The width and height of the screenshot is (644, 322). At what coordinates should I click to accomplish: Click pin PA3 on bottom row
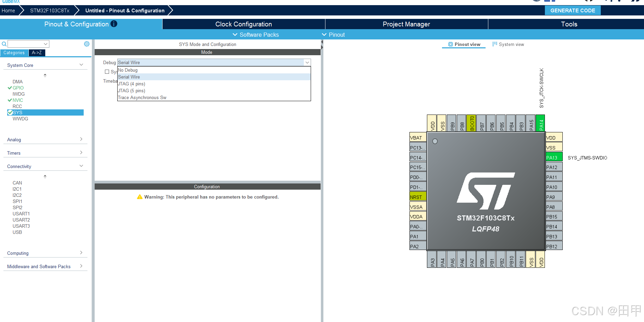tap(432, 259)
